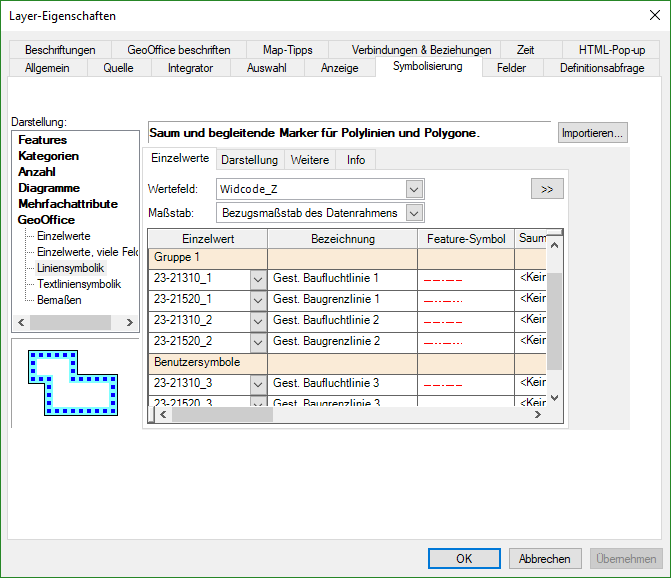Click the red line symbol for Baufluchtlinie 2
671x578 pixels.
coord(441,320)
